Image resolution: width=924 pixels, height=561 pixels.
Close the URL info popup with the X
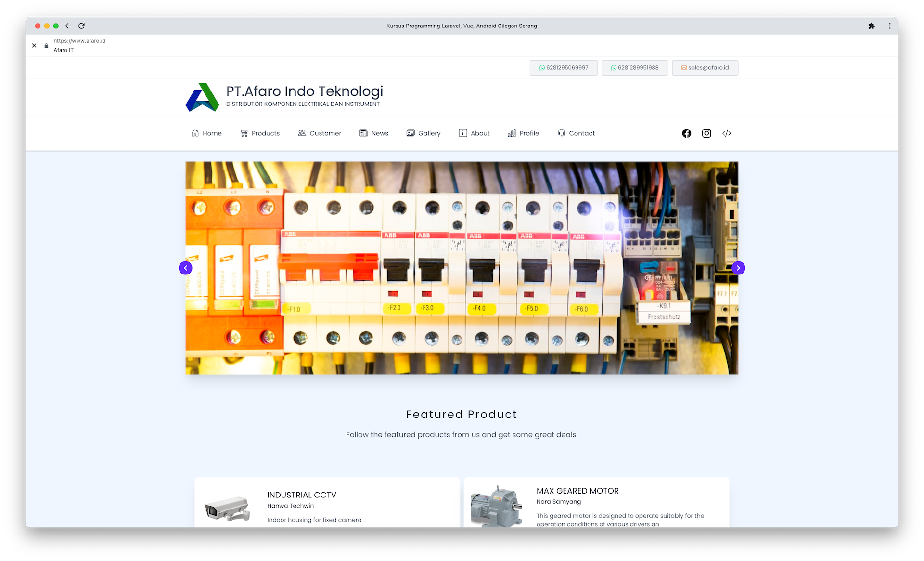(34, 45)
